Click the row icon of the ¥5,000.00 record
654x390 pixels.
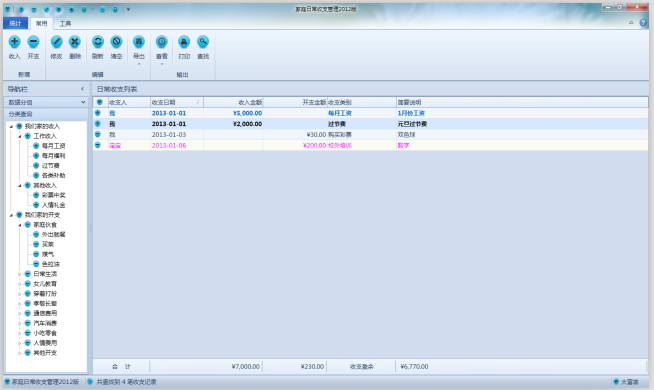98,113
